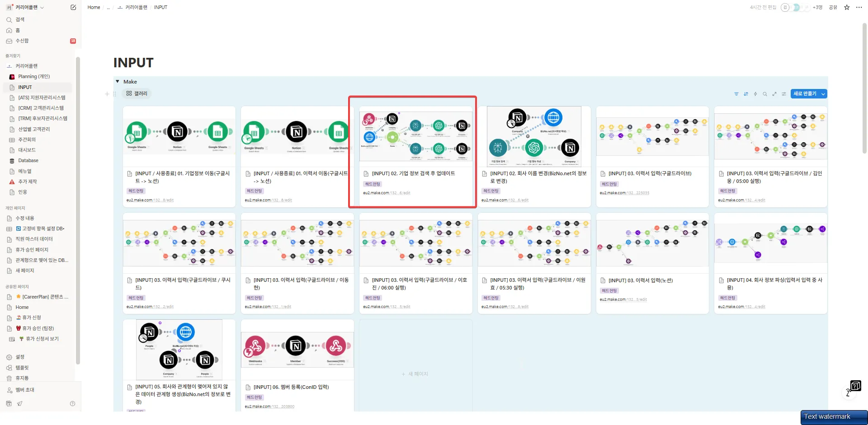Open the view settings sliders icon
868x425 pixels.
coord(784,94)
